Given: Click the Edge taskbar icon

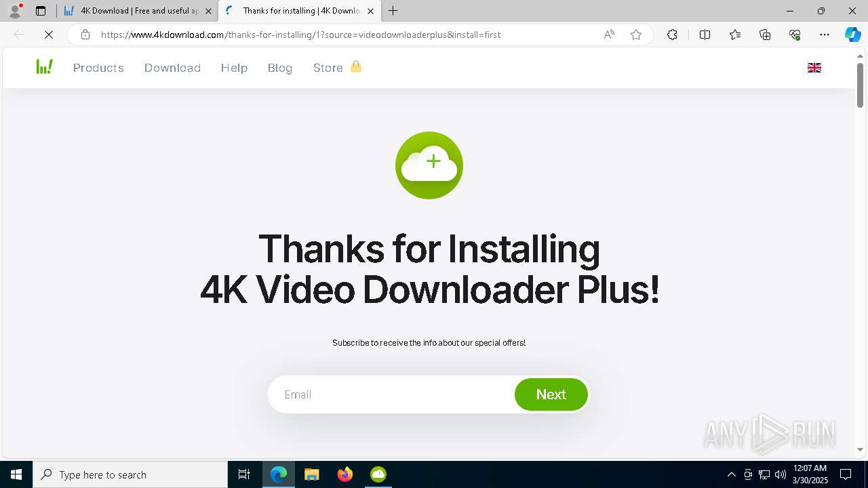Looking at the screenshot, I should 279,474.
